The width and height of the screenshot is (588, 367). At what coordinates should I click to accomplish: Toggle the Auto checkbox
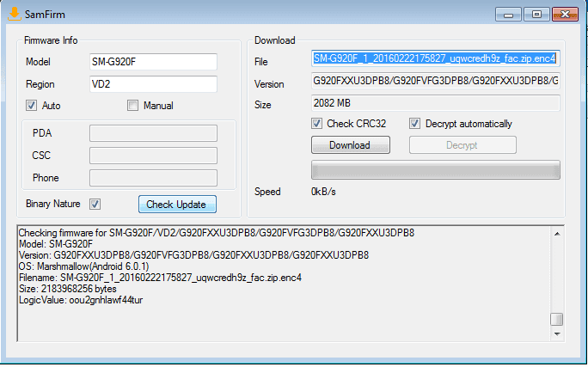click(x=32, y=106)
